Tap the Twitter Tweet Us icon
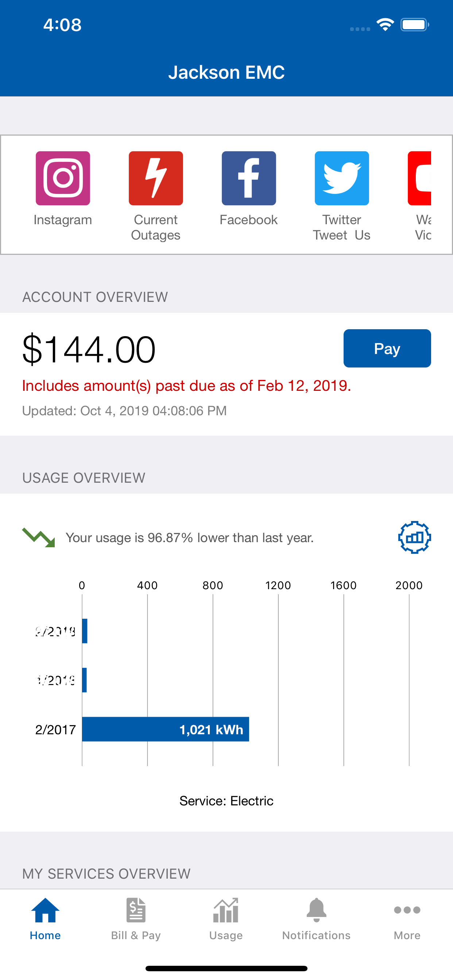 click(341, 178)
